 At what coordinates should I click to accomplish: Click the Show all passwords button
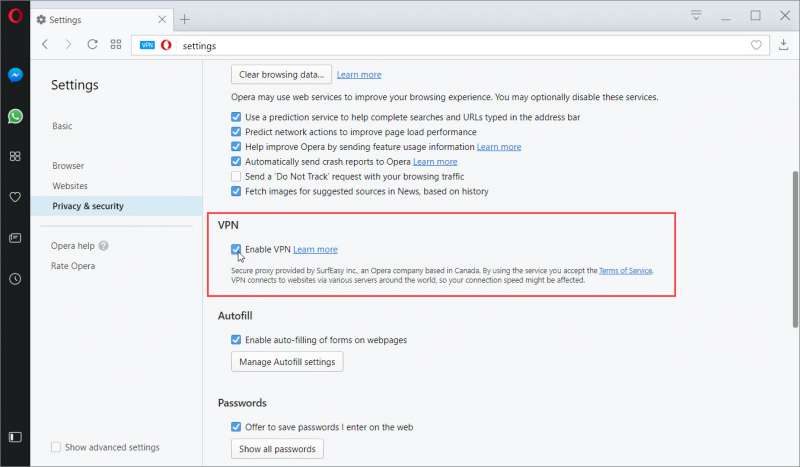[x=278, y=449]
